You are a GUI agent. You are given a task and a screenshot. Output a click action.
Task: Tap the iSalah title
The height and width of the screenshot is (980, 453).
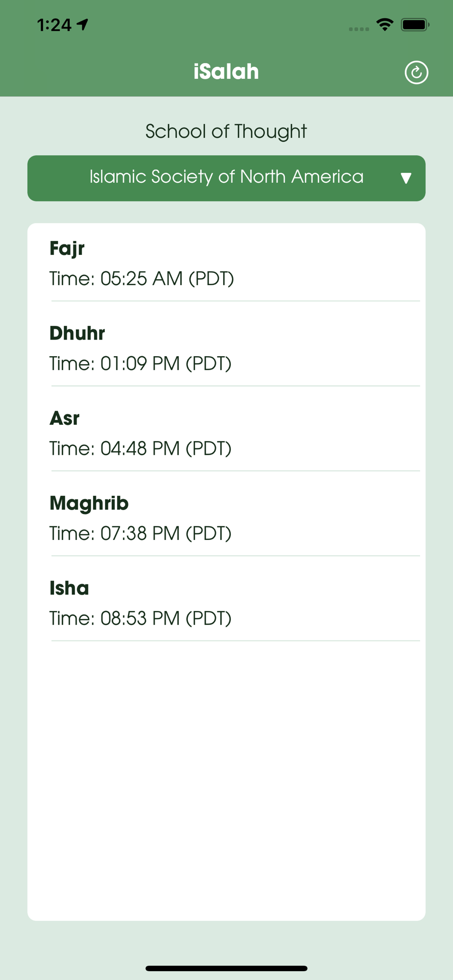point(226,72)
